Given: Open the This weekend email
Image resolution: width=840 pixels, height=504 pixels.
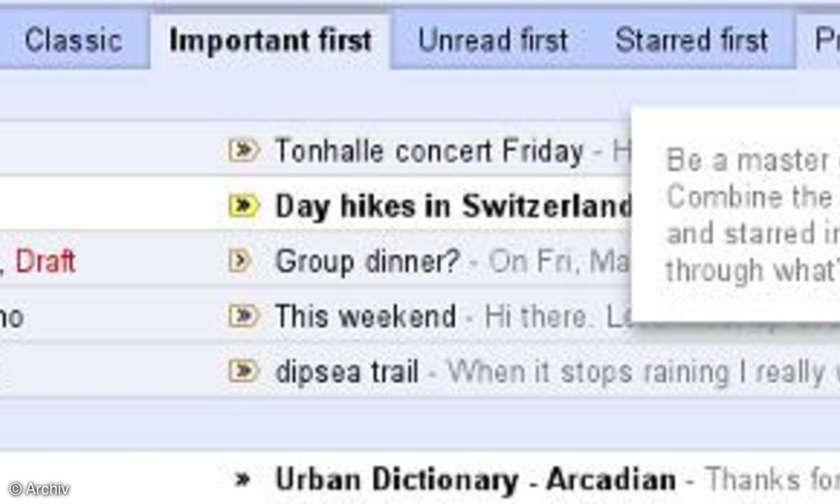Looking at the screenshot, I should (365, 316).
